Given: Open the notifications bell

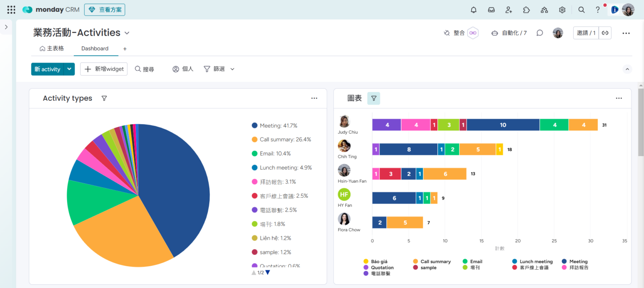Looking at the screenshot, I should point(474,10).
